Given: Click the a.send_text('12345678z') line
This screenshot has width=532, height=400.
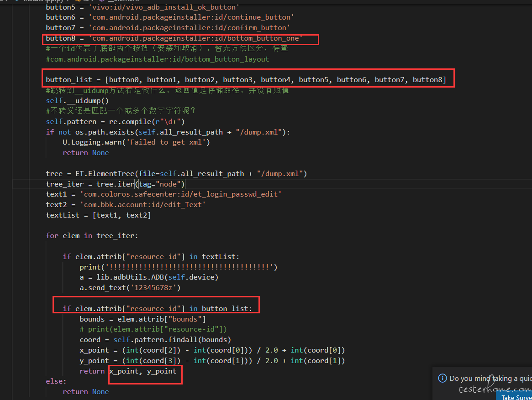Looking at the screenshot, I should coord(130,288).
